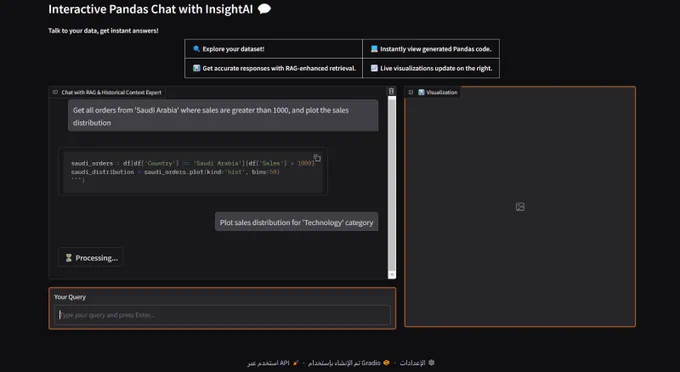
Task: Select the 'Saudi Arabia' orders query message
Action: pos(223,116)
